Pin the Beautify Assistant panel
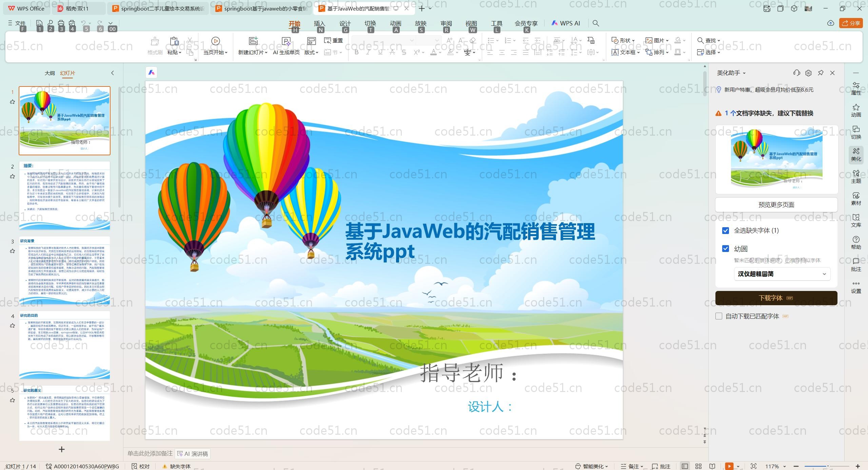Screen dimensions: 868x470 (x=821, y=73)
